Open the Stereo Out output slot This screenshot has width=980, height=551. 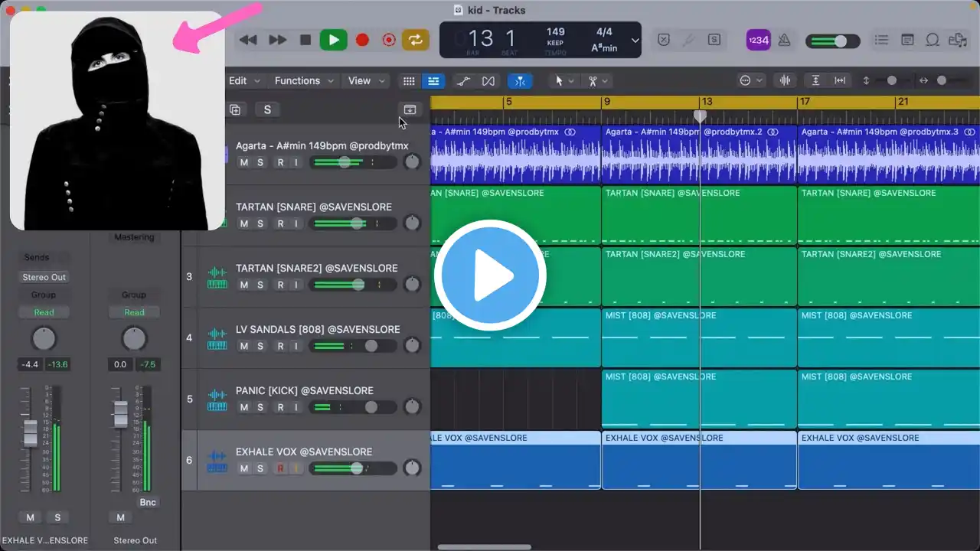(x=44, y=277)
